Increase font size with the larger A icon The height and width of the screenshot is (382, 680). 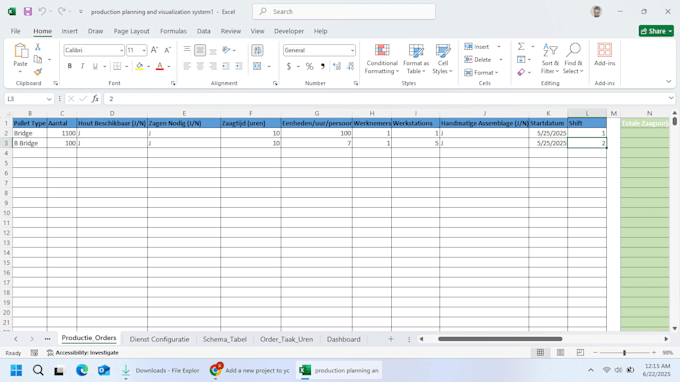pos(154,50)
